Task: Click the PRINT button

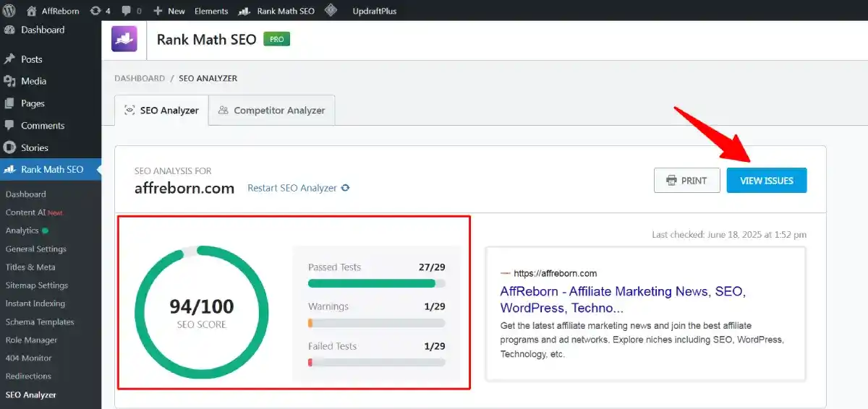Action: (x=687, y=181)
